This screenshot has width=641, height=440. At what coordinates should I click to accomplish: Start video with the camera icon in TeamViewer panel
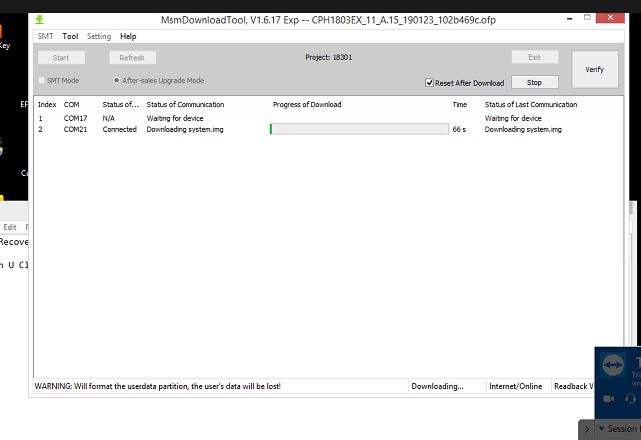[x=609, y=398]
